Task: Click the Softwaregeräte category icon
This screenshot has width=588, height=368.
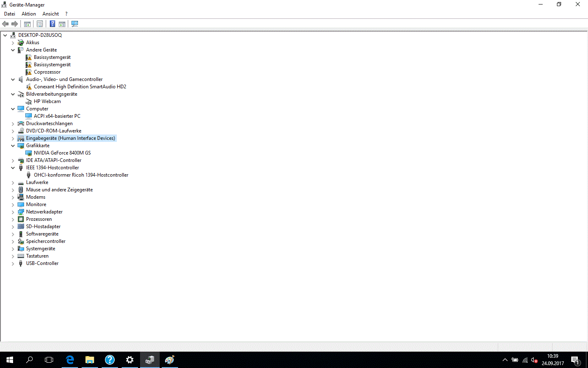Action: coord(21,234)
